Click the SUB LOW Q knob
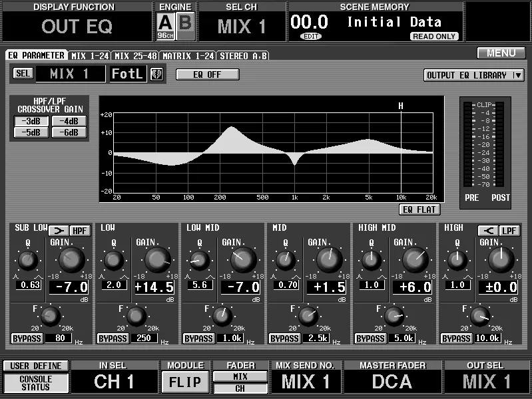 28,261
